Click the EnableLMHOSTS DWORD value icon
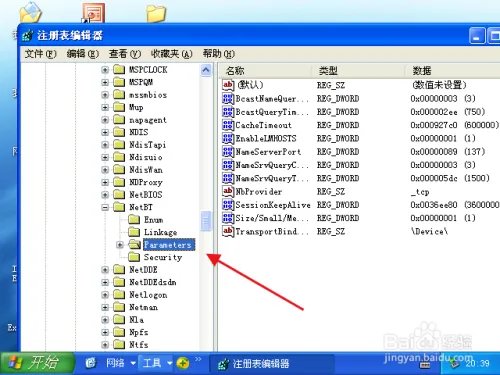This screenshot has width=500, height=375. (x=228, y=138)
